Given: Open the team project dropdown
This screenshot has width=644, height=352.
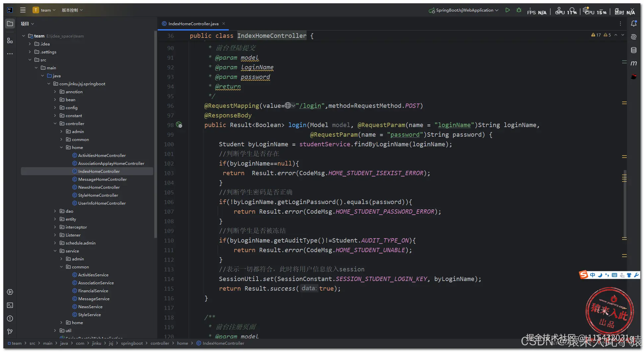Looking at the screenshot, I should (44, 10).
